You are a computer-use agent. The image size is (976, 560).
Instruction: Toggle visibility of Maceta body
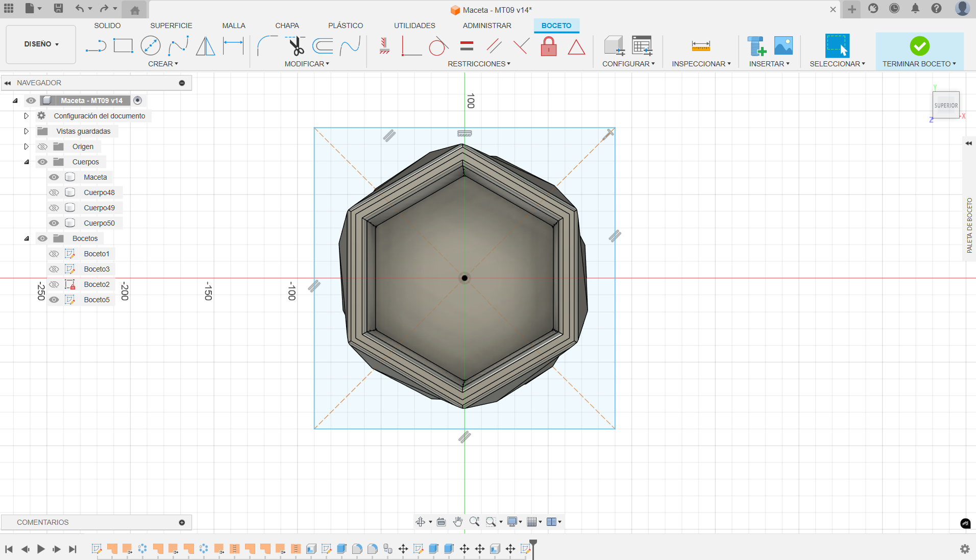point(54,177)
